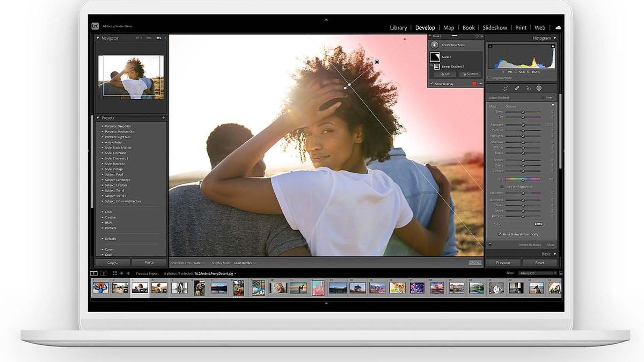Open the Slideshow module
Viewport: 644px width, 362px height.
pyautogui.click(x=495, y=27)
